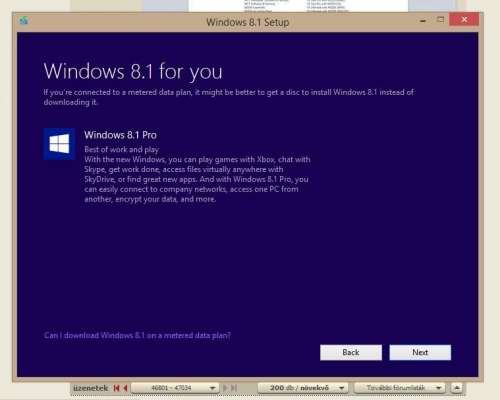Click the 'üzenetek' label in forum bar
The width and height of the screenshot is (500, 400).
click(x=90, y=388)
